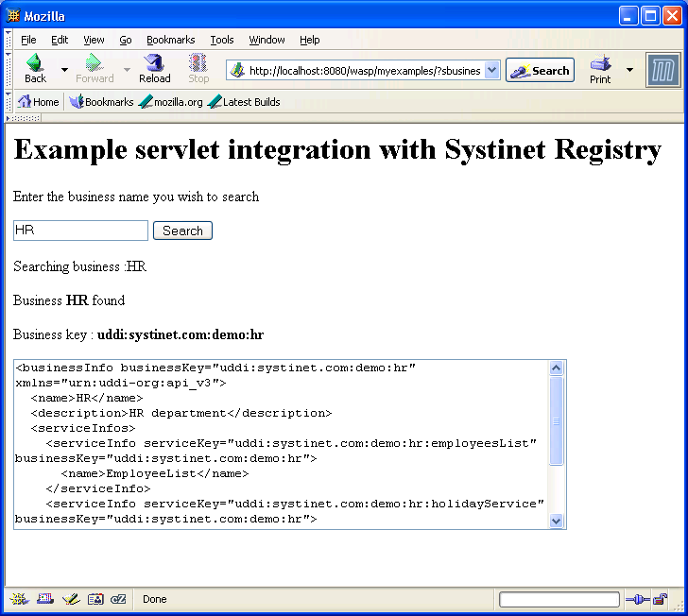This screenshot has width=688, height=616.
Task: Click 'Business HR found' text
Action: tap(69, 300)
